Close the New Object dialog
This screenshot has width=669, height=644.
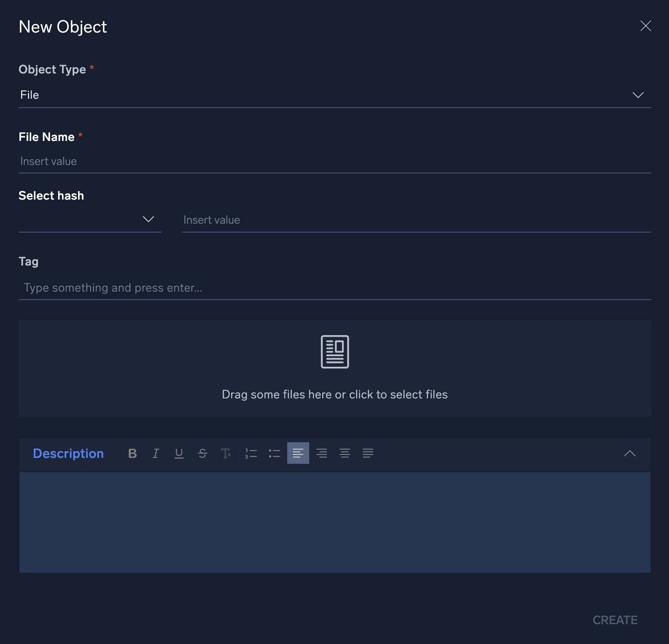(x=645, y=26)
